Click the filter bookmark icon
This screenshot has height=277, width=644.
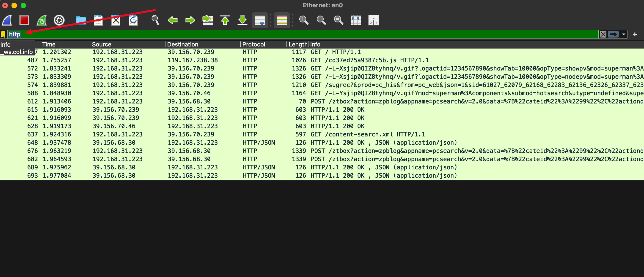3,35
